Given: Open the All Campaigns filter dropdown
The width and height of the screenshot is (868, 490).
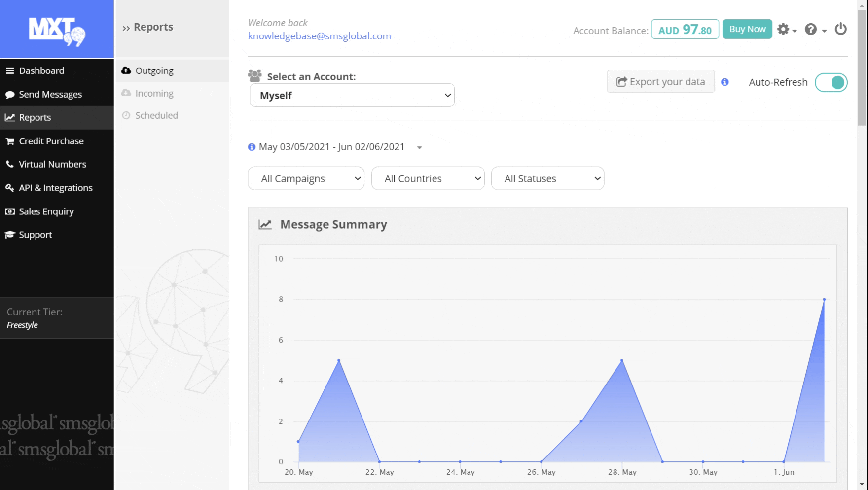Looking at the screenshot, I should pyautogui.click(x=306, y=178).
